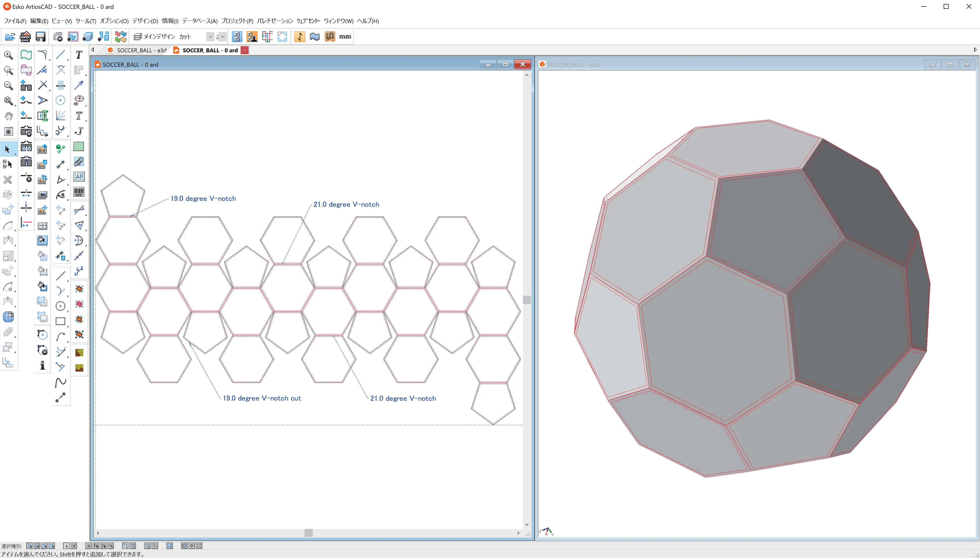Image resolution: width=980 pixels, height=558 pixels.
Task: Click the barcode tool icon
Action: coord(79,192)
